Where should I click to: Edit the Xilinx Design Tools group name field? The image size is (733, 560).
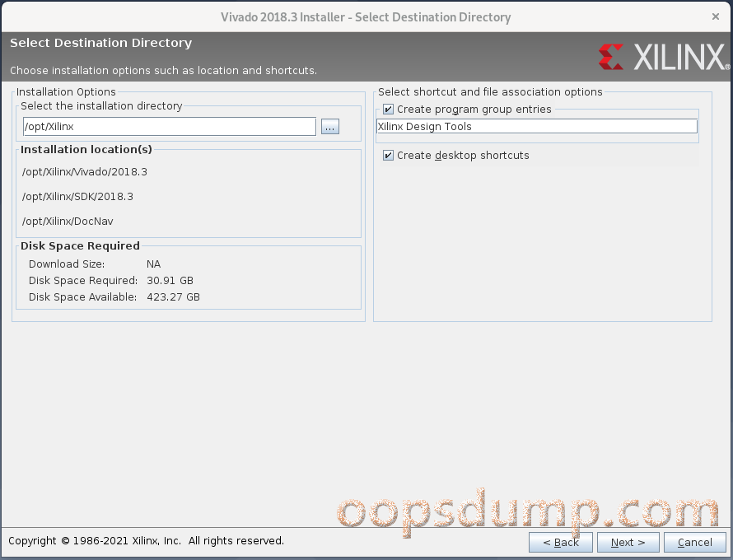537,127
